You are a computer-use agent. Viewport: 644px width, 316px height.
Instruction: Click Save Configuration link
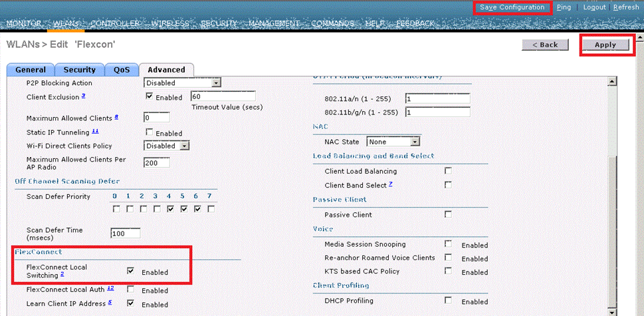[x=512, y=7]
